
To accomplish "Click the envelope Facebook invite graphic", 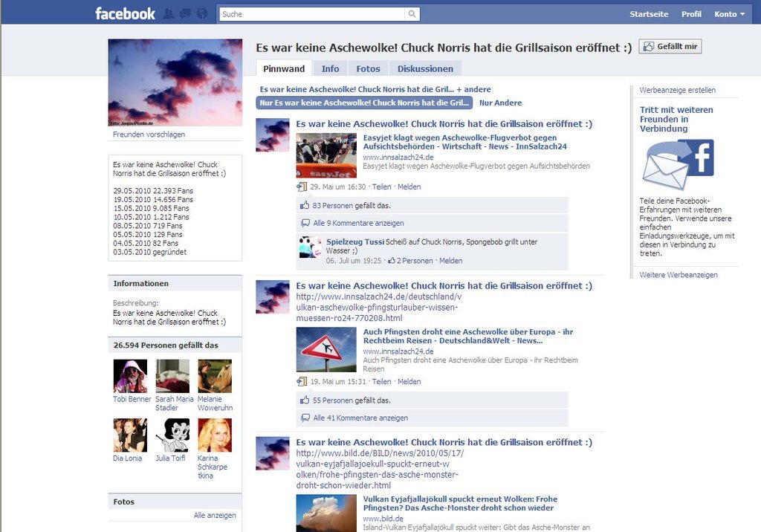I will coord(678,164).
